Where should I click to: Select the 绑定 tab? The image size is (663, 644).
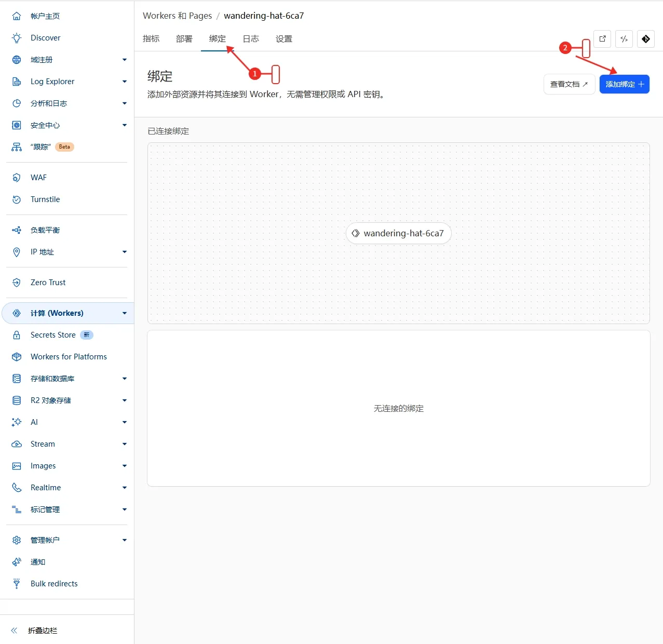218,39
